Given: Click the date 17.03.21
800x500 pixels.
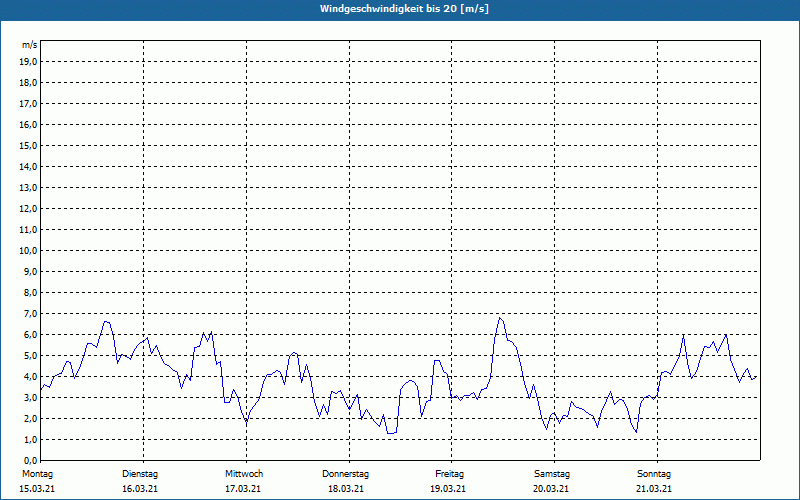Looking at the screenshot, I should coord(243,489).
